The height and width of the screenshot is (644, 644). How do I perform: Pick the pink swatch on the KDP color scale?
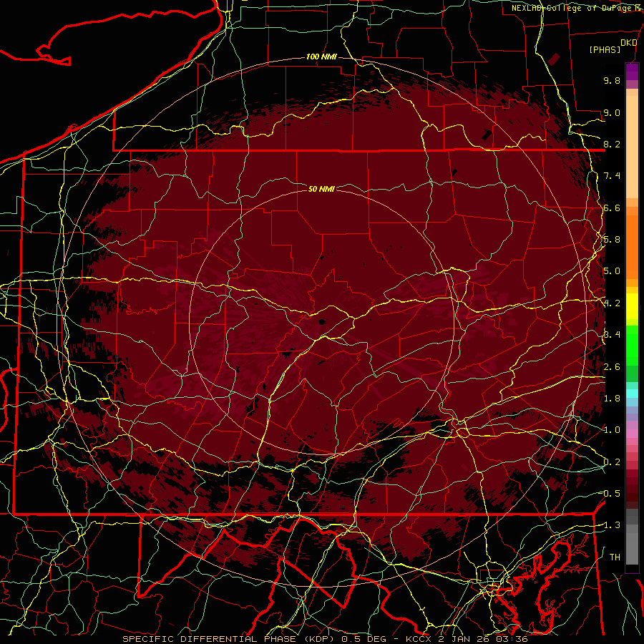632,434
